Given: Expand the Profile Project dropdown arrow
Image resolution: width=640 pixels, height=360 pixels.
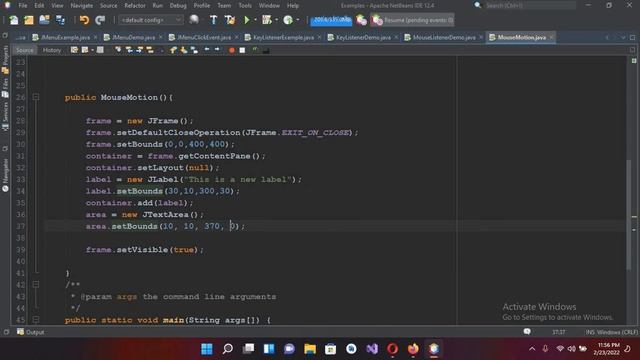Looking at the screenshot, I should [298, 20].
